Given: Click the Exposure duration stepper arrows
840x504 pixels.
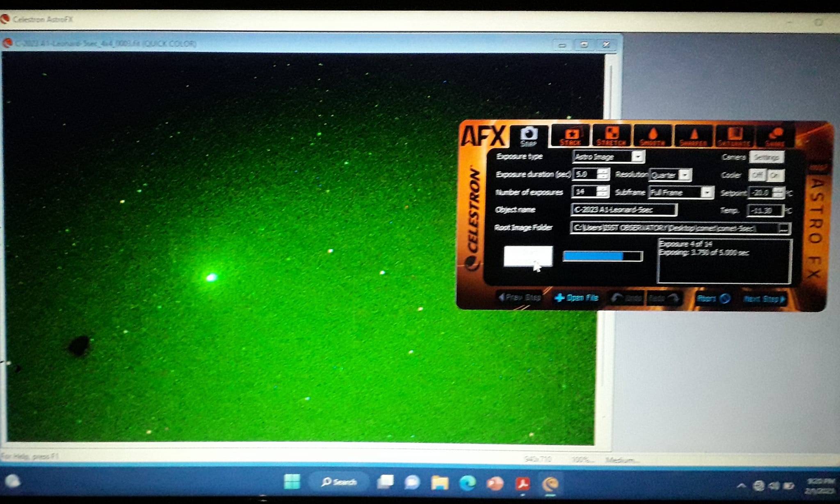Looking at the screenshot, I should click(602, 174).
